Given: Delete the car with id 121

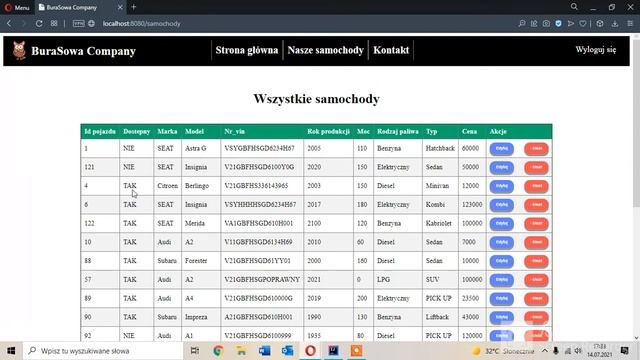Looking at the screenshot, I should (536, 167).
